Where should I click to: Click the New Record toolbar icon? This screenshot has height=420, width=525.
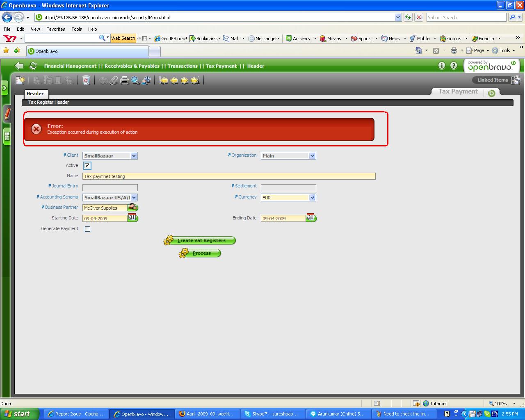pos(20,80)
